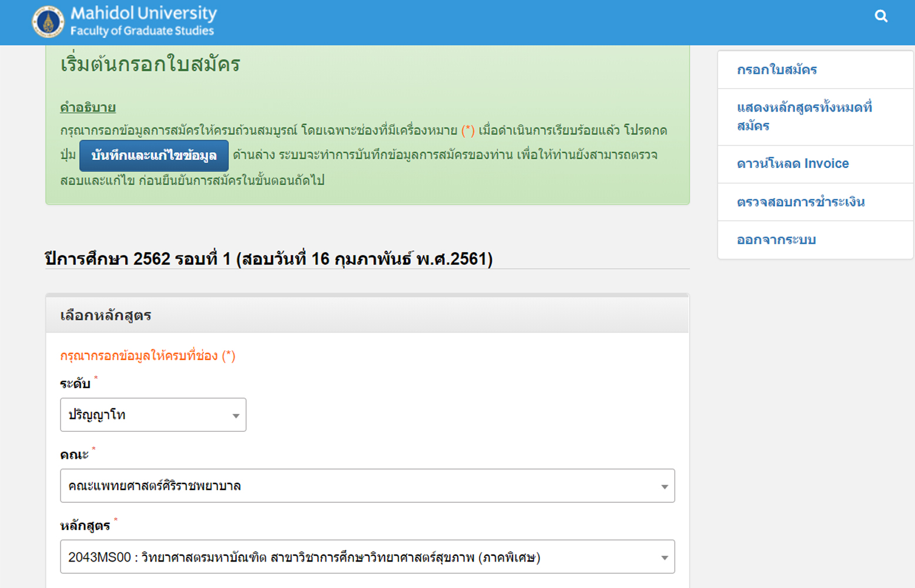Image resolution: width=915 pixels, height=588 pixels.
Task: Open ตรวจสอบการชำระเงิน in the sidebar
Action: (800, 202)
